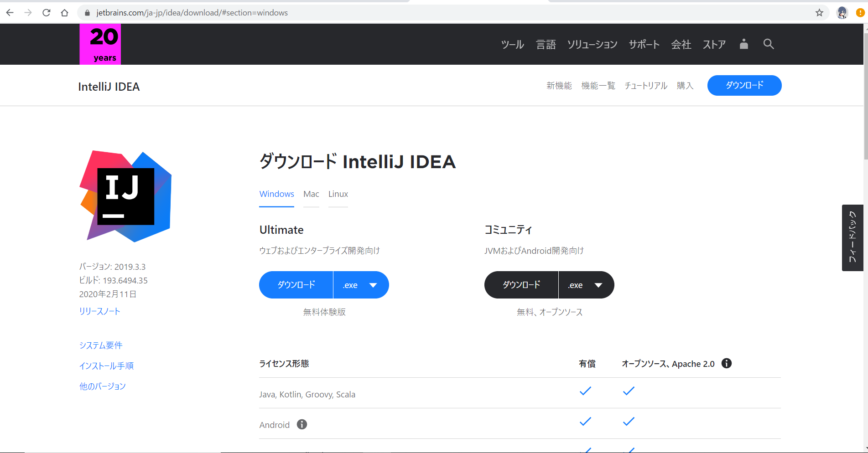Open the 購入 link
This screenshot has width=868, height=453.
(x=685, y=86)
